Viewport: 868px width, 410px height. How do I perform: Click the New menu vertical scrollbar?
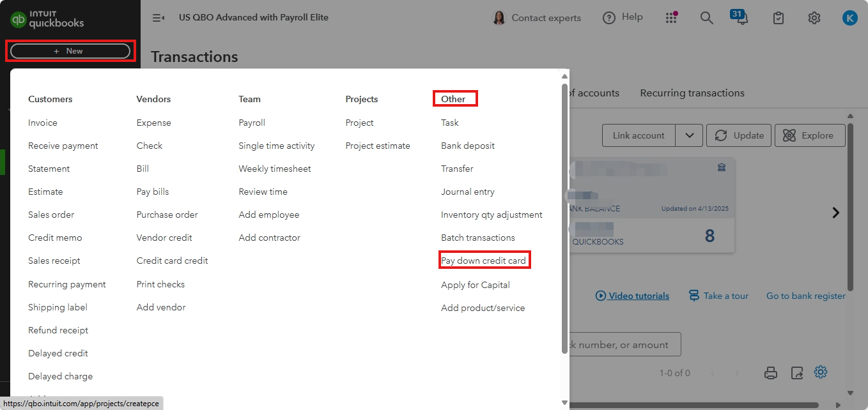[564, 218]
